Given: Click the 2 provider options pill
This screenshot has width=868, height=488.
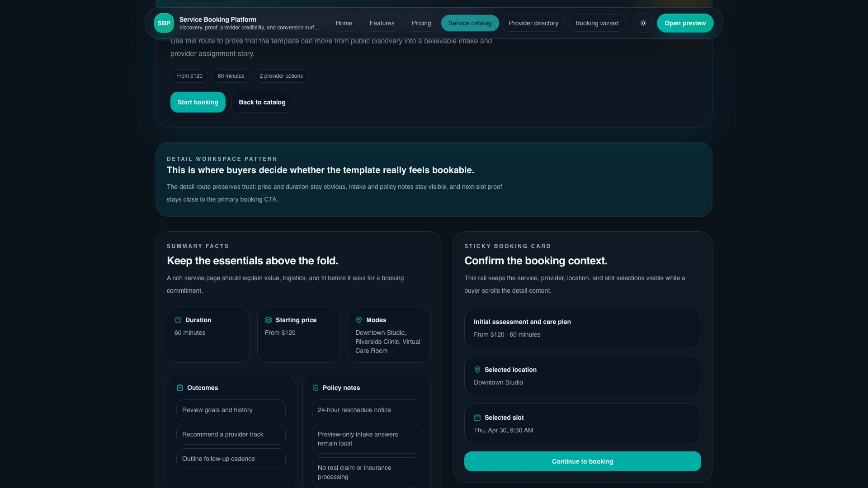Looking at the screenshot, I should [281, 76].
